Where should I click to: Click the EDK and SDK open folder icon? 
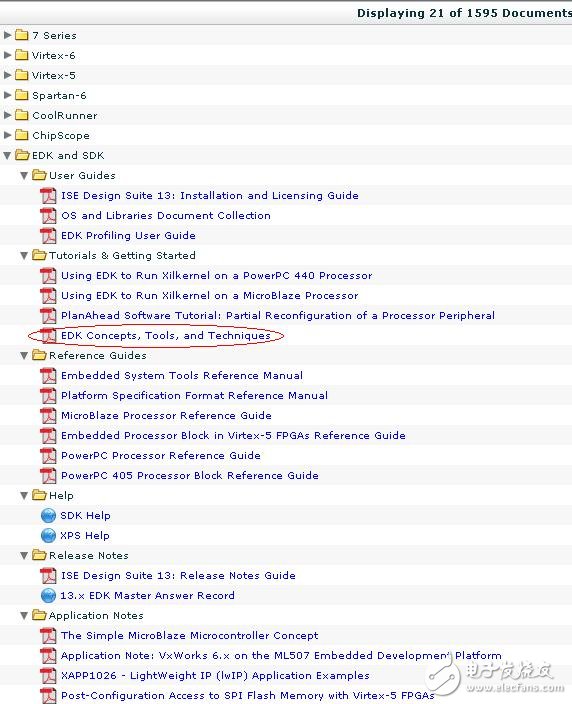point(22,155)
